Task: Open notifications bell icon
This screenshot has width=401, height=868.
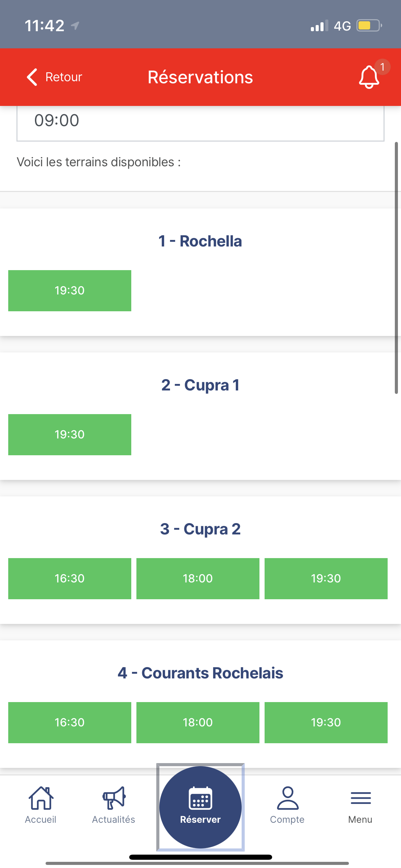Action: tap(369, 77)
